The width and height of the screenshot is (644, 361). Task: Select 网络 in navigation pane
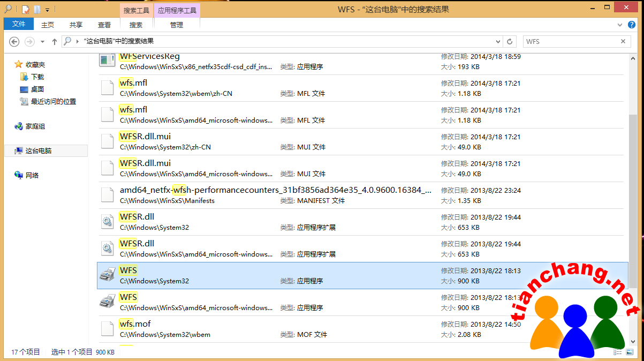(32, 175)
